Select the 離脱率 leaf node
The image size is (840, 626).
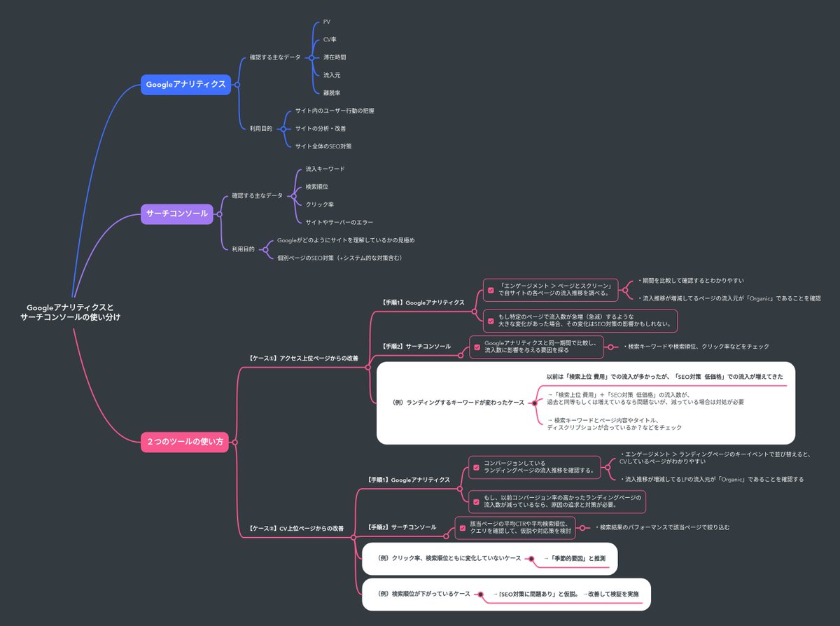332,92
